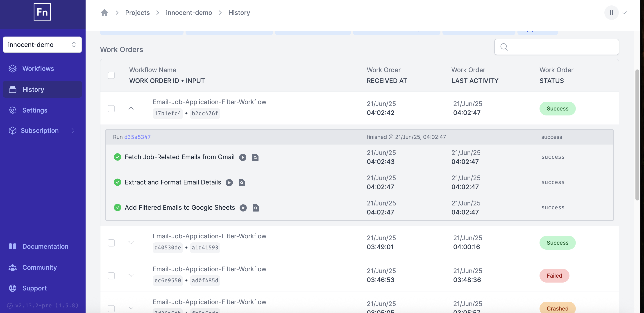Click Success badge on 17b1efc4 row

558,108
